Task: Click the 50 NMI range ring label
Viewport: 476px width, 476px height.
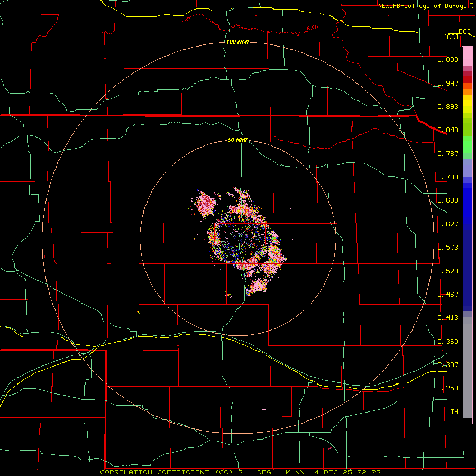Action: click(237, 140)
